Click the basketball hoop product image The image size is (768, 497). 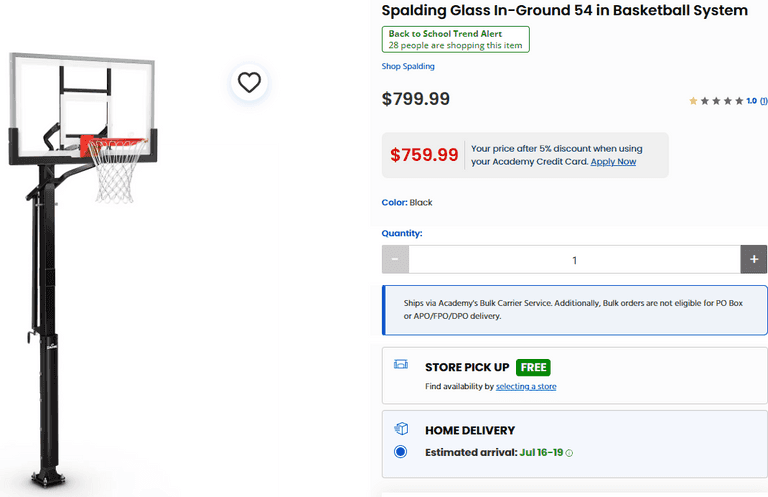point(83,270)
